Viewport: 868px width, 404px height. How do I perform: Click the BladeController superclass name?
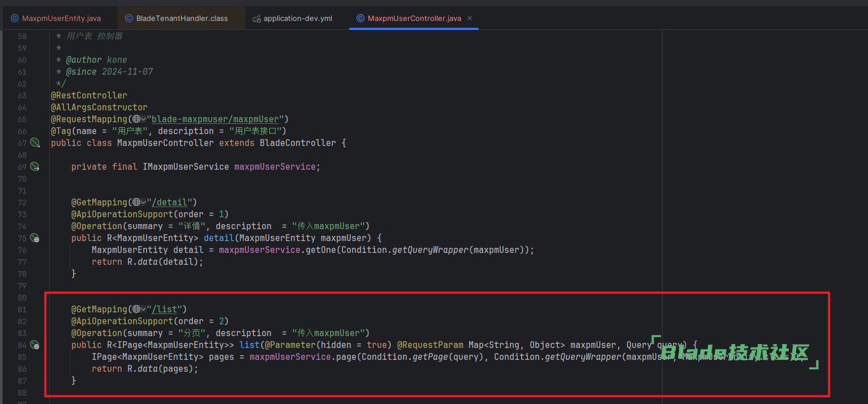(x=298, y=143)
